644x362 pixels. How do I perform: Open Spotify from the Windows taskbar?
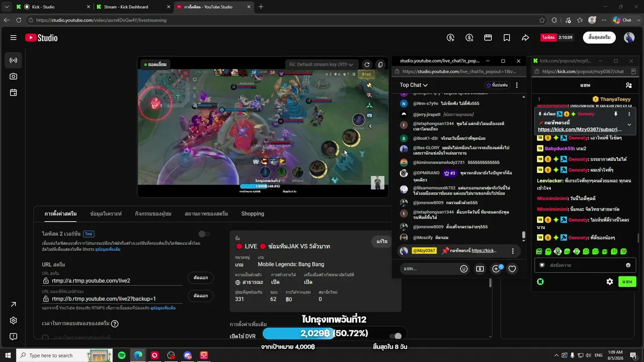[122, 355]
